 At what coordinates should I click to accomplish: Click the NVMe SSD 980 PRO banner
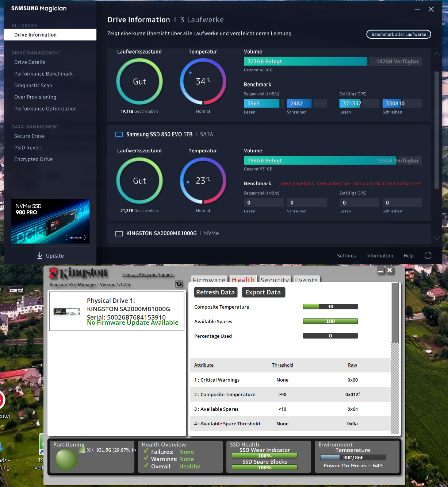point(50,221)
